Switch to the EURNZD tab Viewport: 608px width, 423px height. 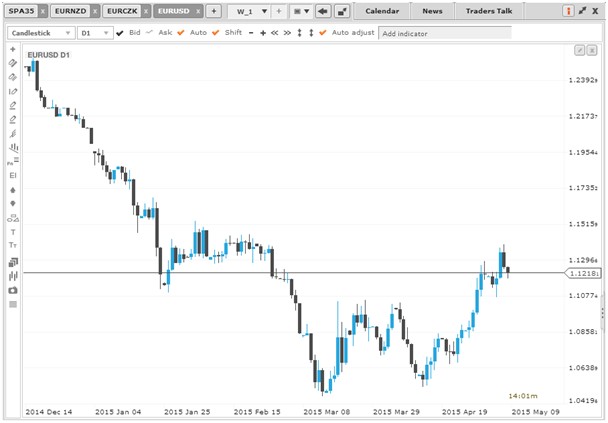point(69,11)
